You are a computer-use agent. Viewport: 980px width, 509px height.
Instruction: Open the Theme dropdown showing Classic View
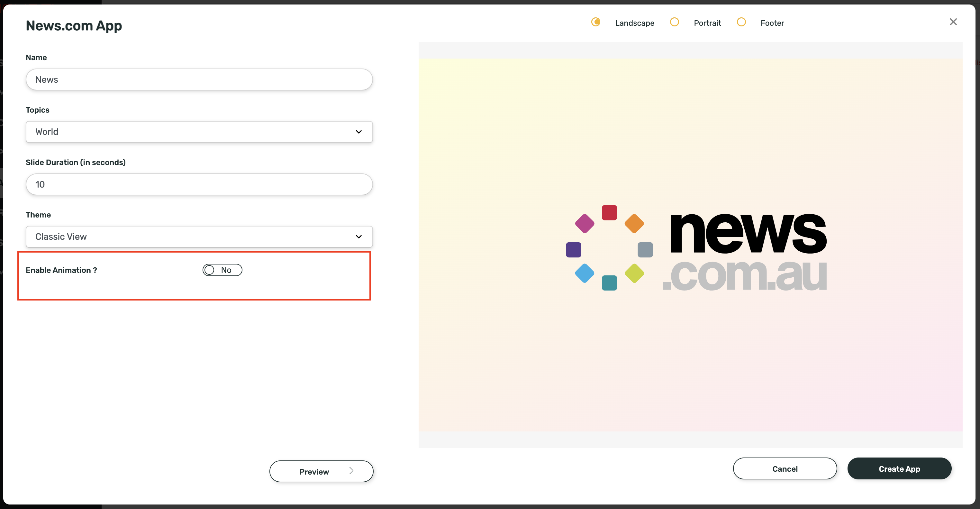pyautogui.click(x=199, y=236)
